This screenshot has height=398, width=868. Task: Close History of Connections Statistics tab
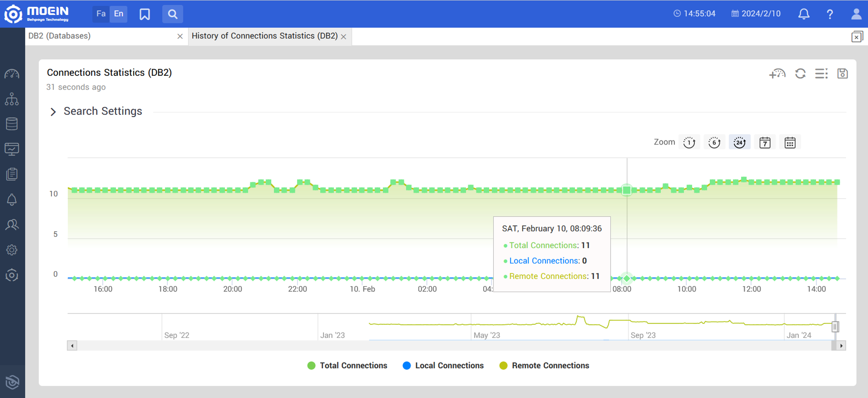[x=343, y=37]
